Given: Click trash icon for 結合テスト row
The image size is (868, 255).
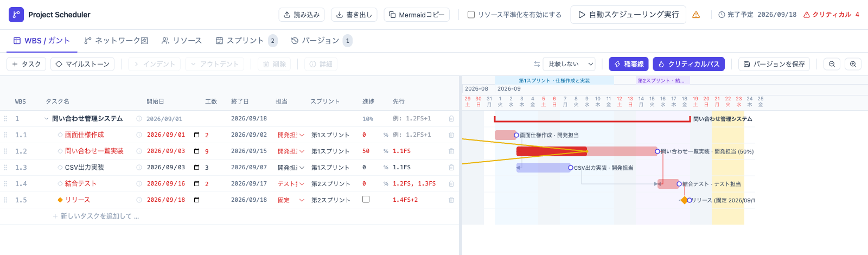Looking at the screenshot, I should 451,184.
